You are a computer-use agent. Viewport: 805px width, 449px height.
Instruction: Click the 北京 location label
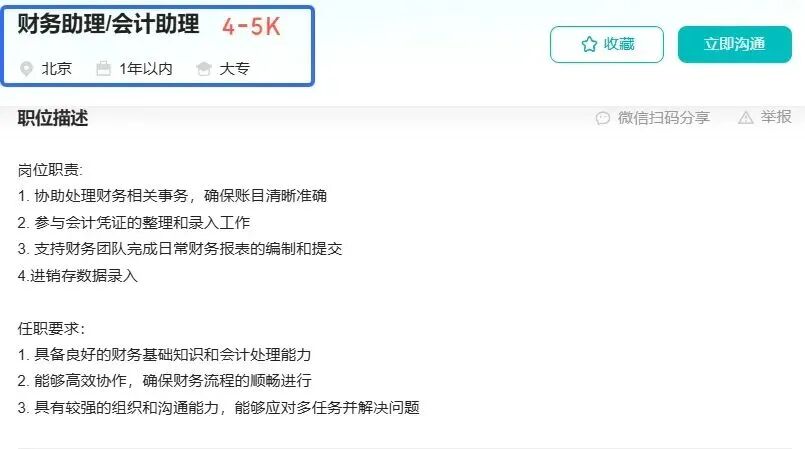pos(56,69)
